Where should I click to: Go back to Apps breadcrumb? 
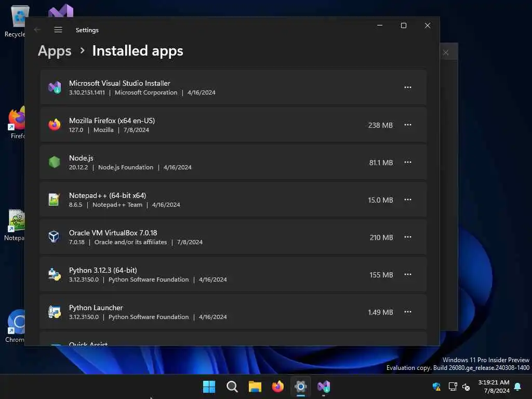coord(55,51)
